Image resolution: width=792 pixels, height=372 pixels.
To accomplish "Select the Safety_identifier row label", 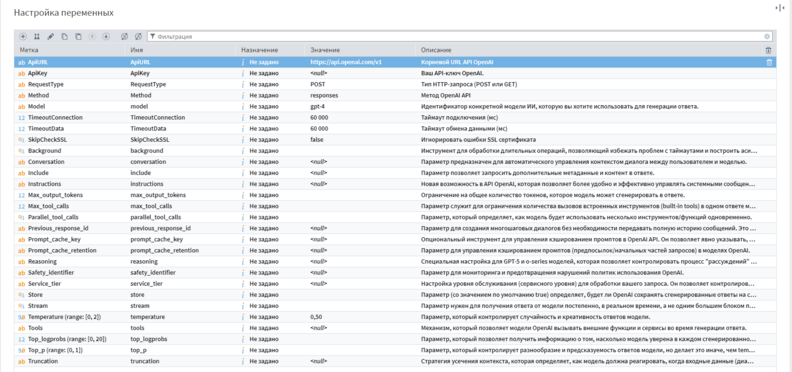I will pyautogui.click(x=51, y=272).
